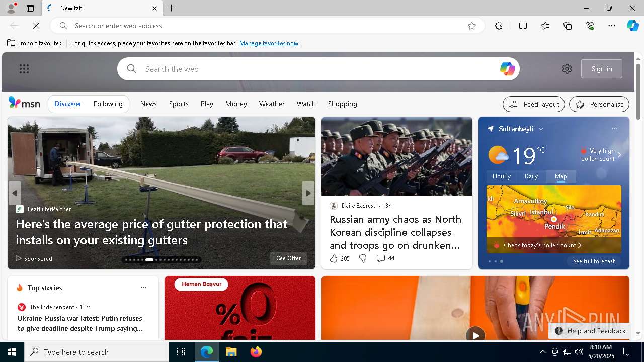
Task: Dislike the Daily Express article
Action: (363, 258)
